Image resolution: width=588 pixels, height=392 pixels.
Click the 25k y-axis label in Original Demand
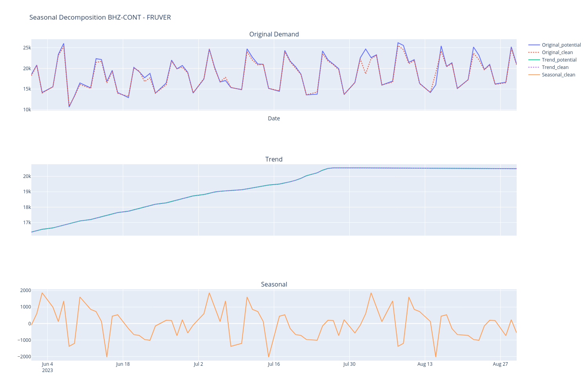tap(27, 48)
